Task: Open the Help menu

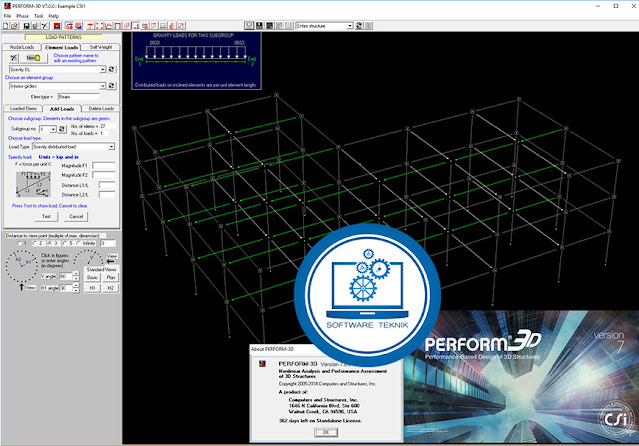Action: [53, 16]
